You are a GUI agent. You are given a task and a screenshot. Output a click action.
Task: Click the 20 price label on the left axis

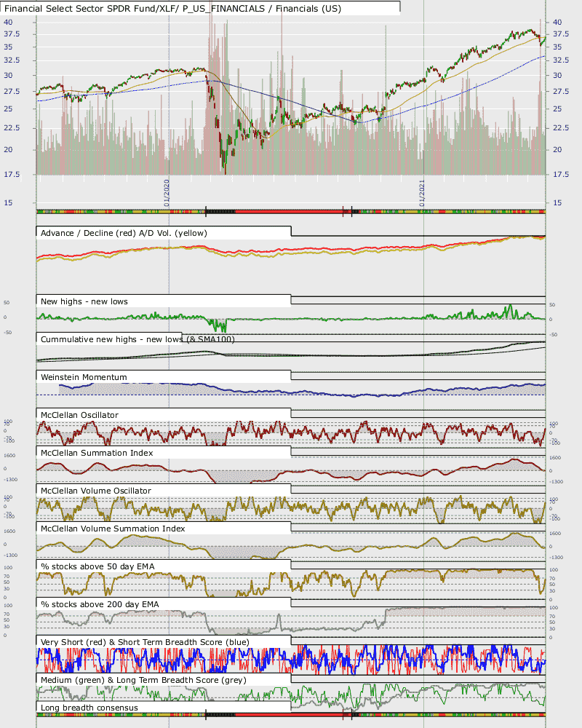tap(8, 149)
